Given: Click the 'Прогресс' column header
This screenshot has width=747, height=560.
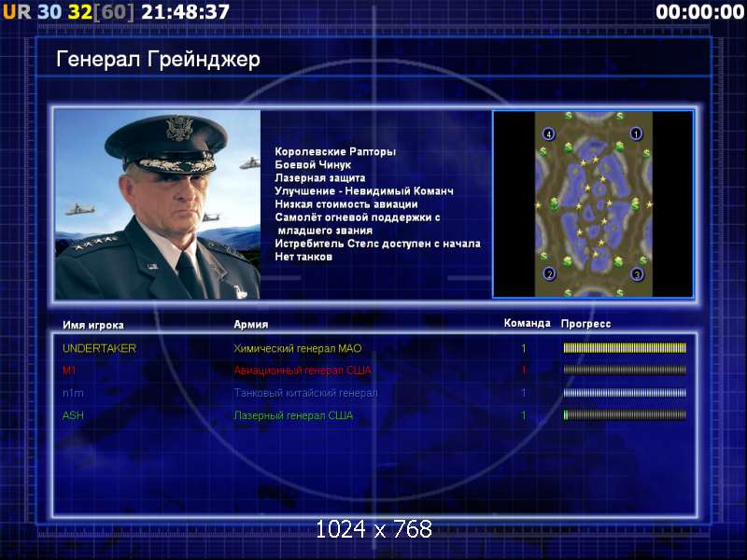Looking at the screenshot, I should pyautogui.click(x=585, y=324).
